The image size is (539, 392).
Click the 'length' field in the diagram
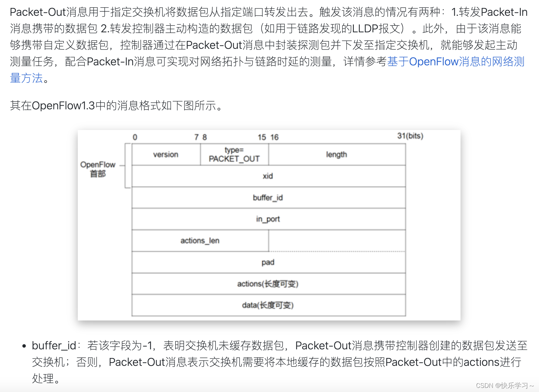337,155
